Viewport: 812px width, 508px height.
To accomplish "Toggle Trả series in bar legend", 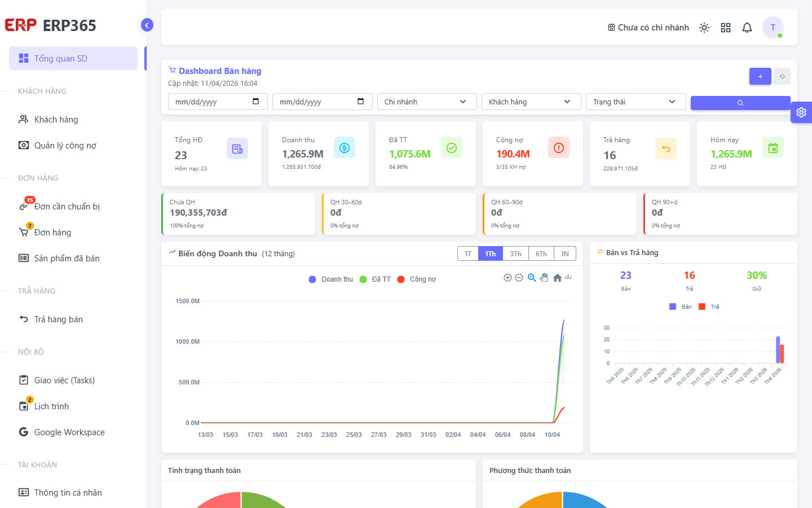I will coord(709,306).
